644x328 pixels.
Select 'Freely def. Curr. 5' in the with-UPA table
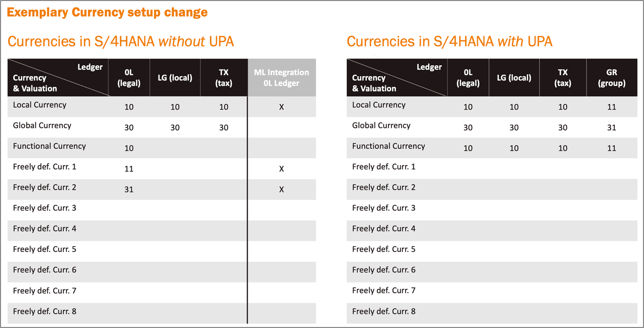coord(384,249)
